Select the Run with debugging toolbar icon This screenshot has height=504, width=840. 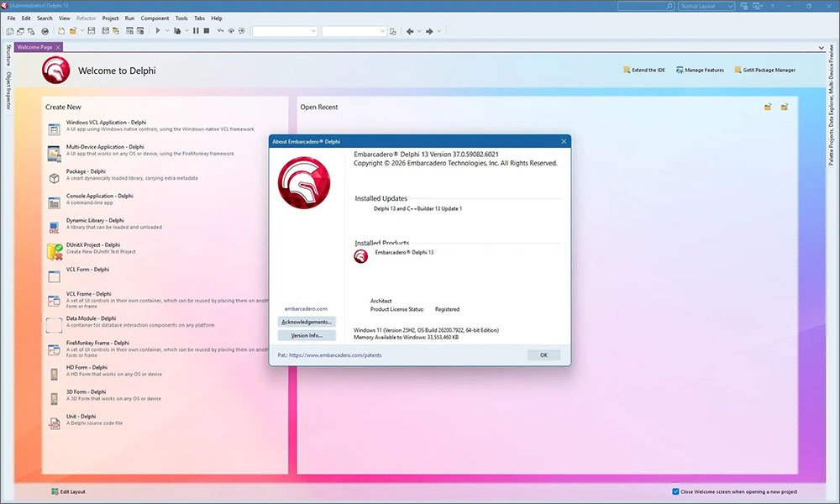[x=158, y=31]
